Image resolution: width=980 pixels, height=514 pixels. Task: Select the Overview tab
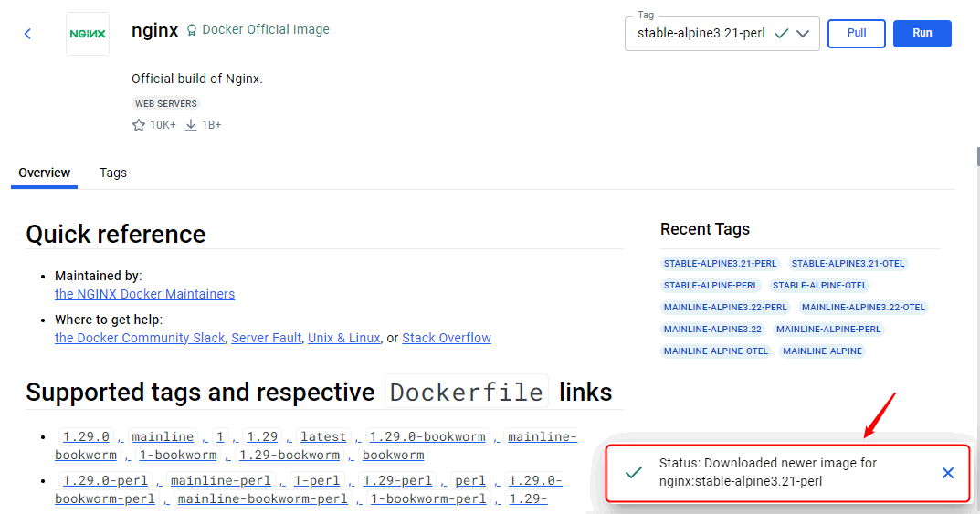click(44, 173)
